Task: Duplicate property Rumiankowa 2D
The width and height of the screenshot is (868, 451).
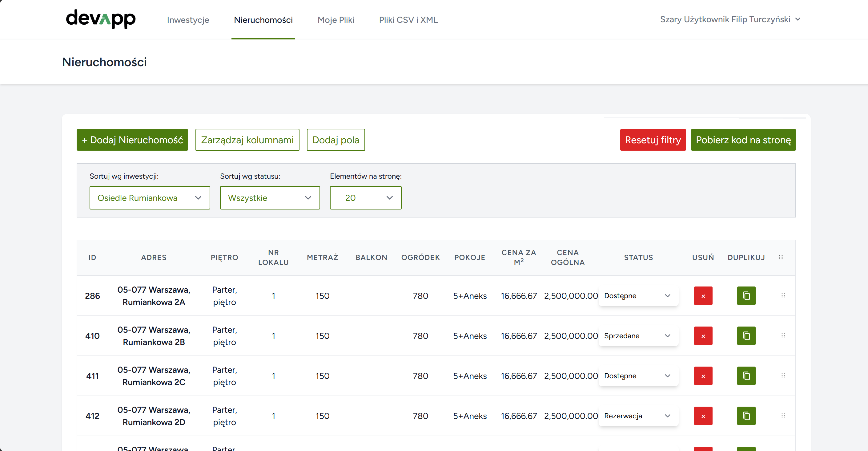Action: pos(746,416)
